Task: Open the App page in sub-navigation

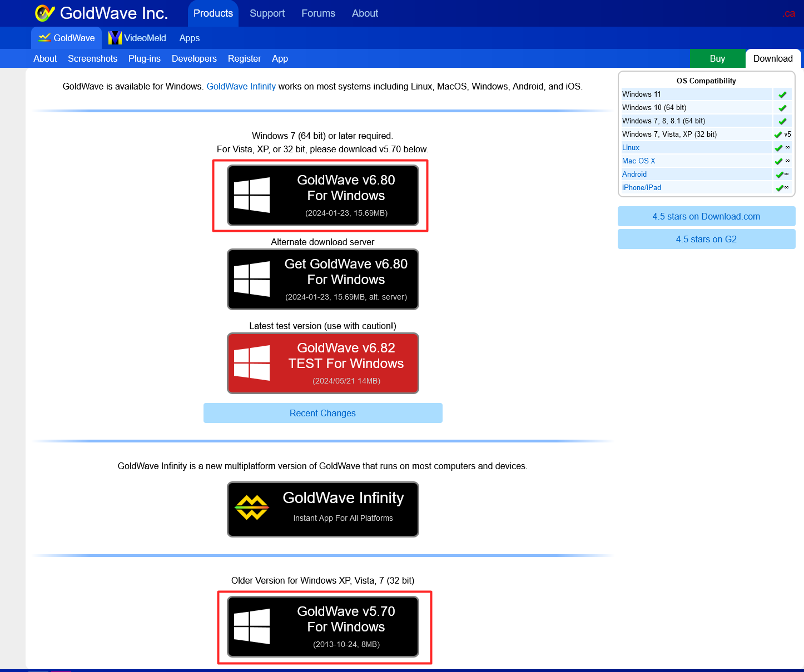Action: (280, 58)
